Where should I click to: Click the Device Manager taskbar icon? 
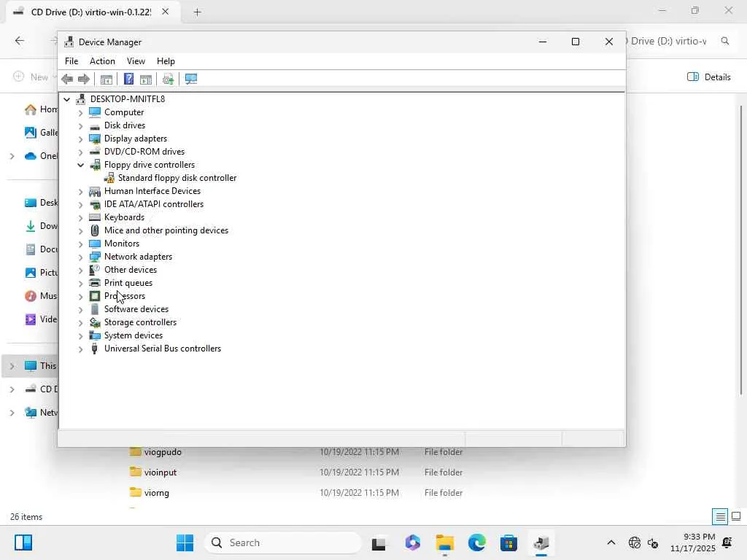tap(541, 542)
